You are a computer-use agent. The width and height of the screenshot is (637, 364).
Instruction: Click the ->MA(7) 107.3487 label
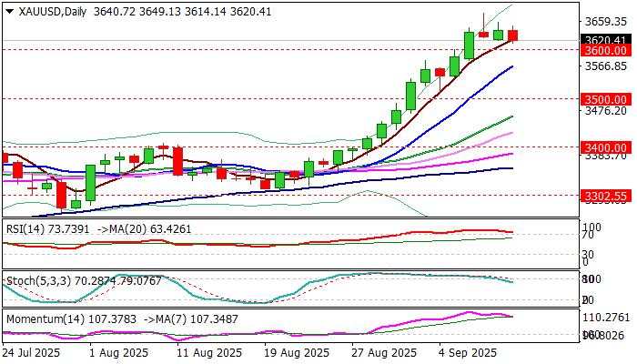[191, 318]
